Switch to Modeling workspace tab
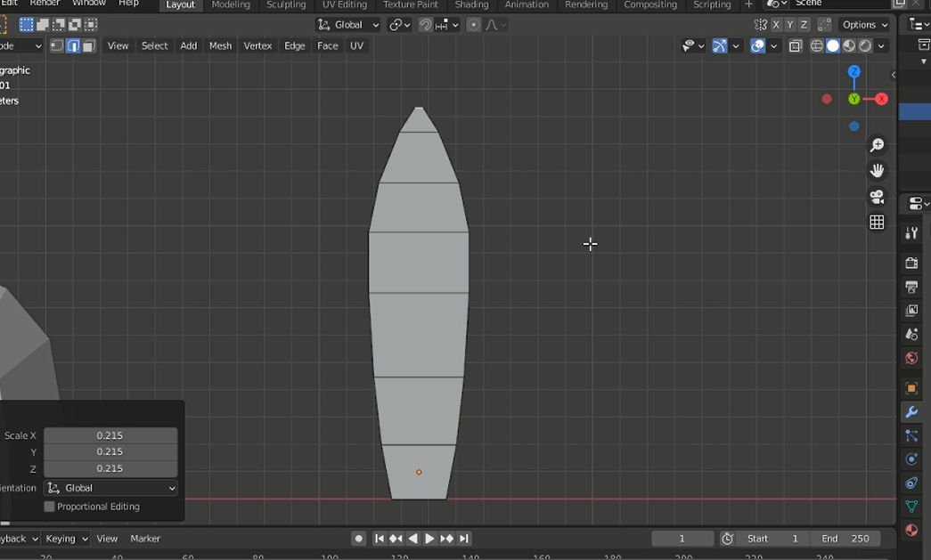931x560 pixels. (231, 4)
